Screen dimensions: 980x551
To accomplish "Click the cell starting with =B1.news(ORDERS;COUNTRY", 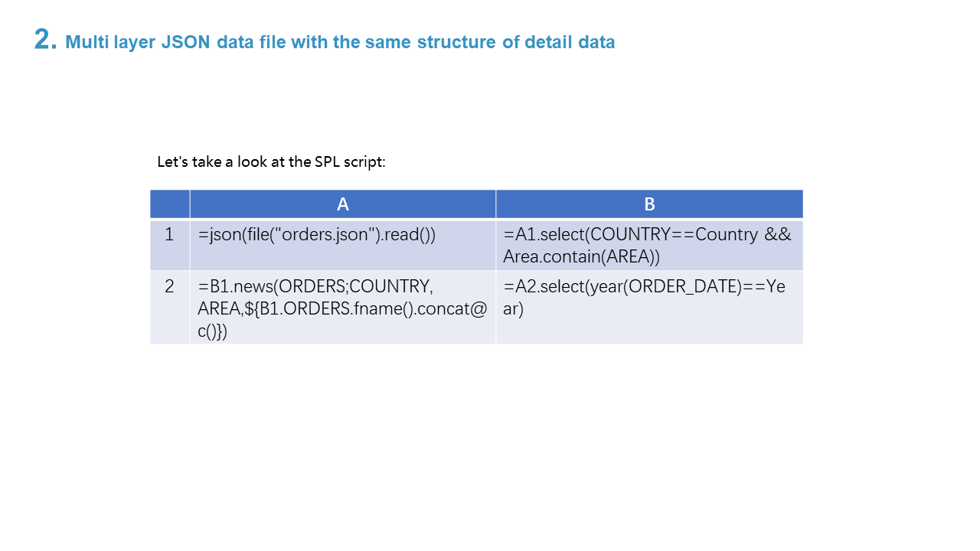I will click(343, 308).
